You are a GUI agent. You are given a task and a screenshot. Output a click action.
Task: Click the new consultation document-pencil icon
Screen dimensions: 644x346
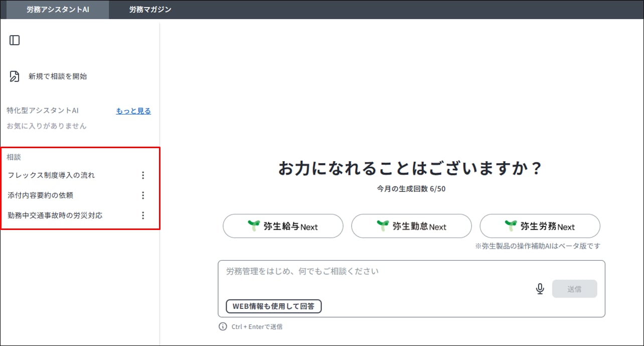pyautogui.click(x=15, y=76)
